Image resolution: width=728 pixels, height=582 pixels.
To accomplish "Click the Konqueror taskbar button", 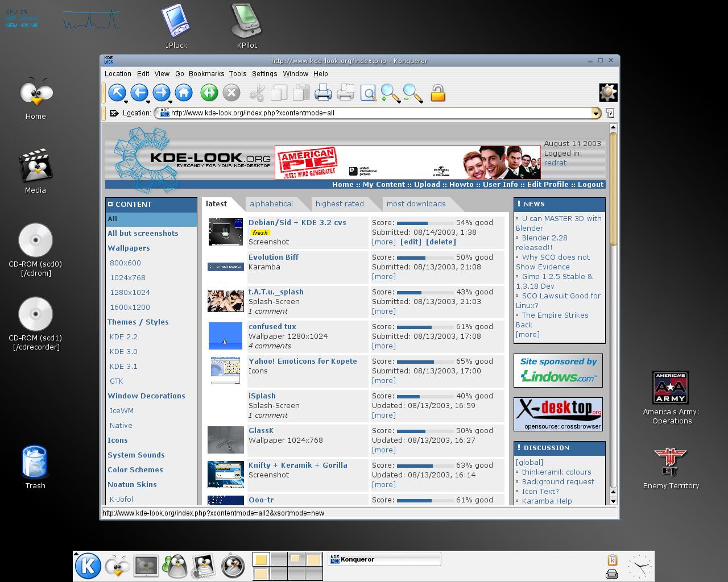I will click(x=384, y=559).
